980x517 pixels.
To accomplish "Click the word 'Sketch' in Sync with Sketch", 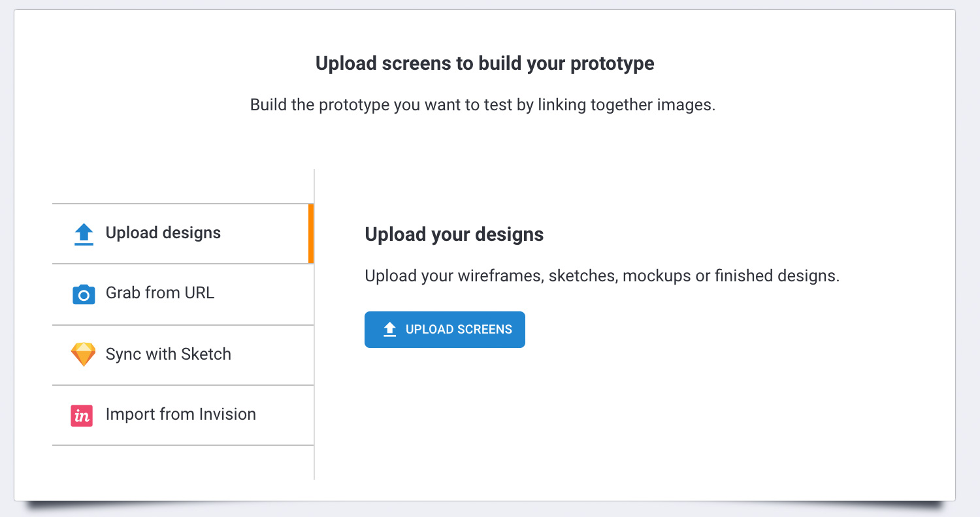I will (x=206, y=354).
